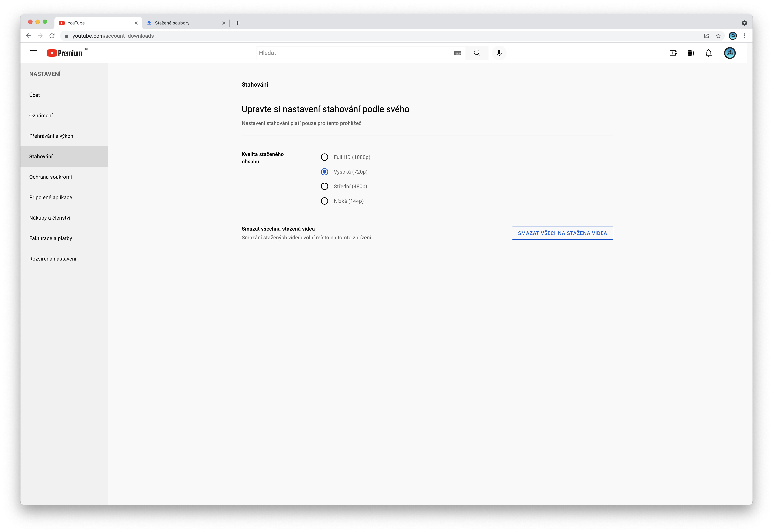Image resolution: width=773 pixels, height=532 pixels.
Task: Bookmark this page with the star
Action: (x=718, y=36)
